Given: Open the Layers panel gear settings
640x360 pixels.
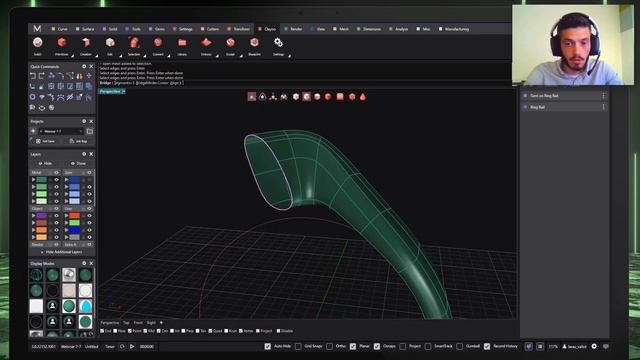Looking at the screenshot, I should pyautogui.click(x=84, y=154).
